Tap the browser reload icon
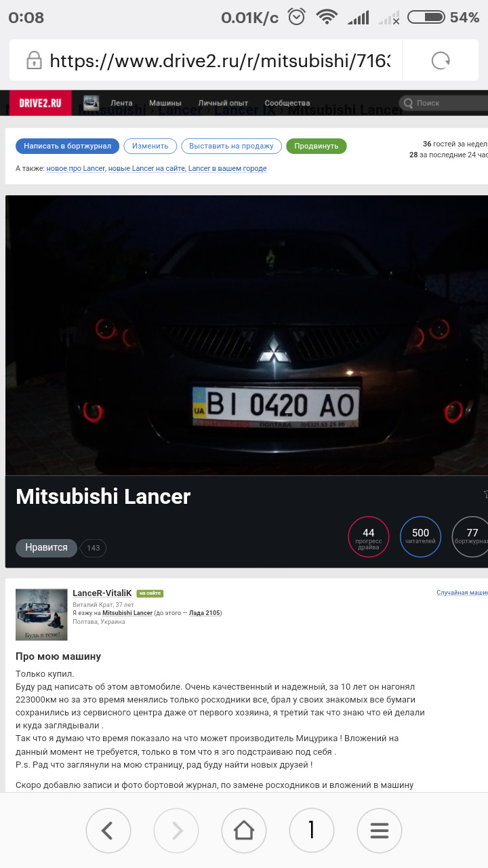 tap(441, 61)
